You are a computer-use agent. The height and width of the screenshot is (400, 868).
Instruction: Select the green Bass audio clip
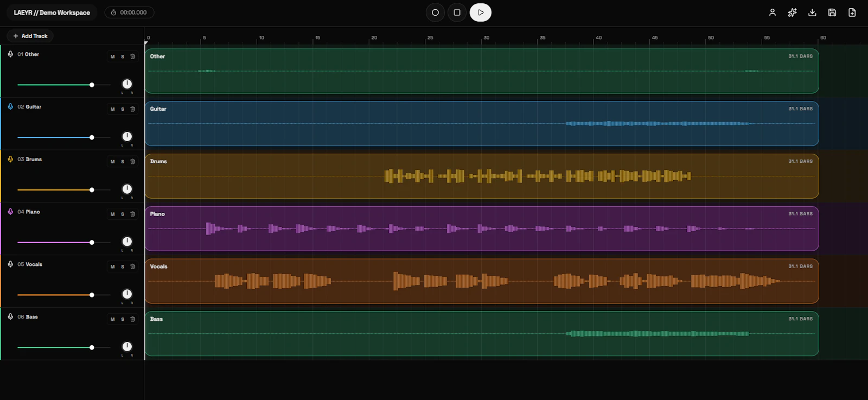[x=482, y=334]
